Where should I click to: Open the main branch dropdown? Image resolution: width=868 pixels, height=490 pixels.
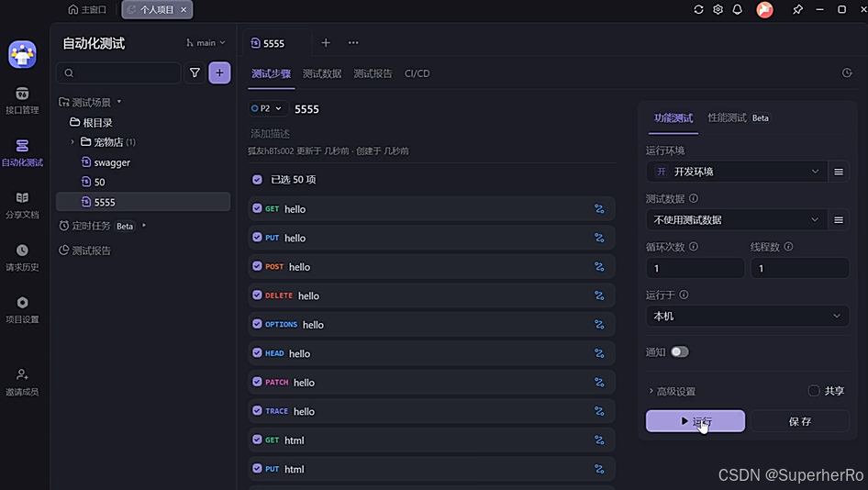click(x=206, y=42)
